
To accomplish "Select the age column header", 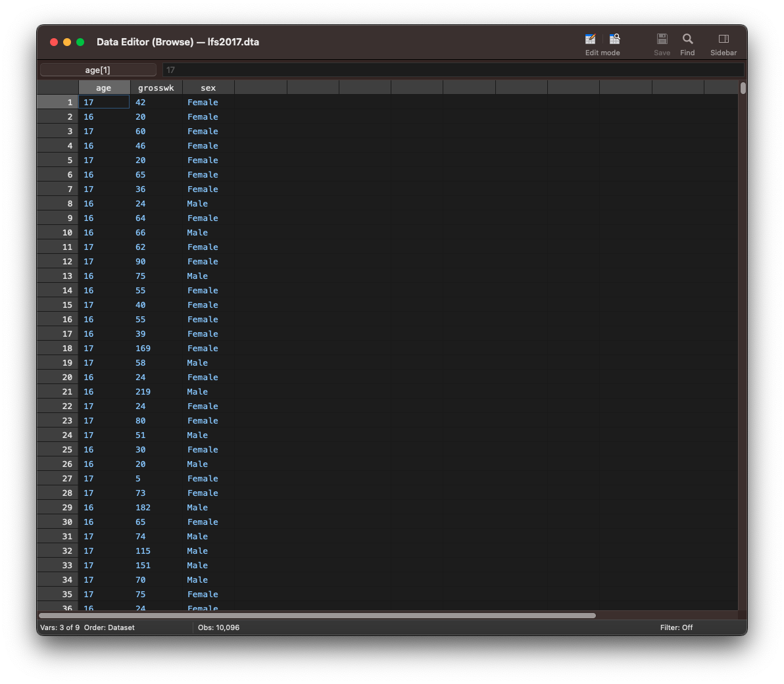I will (x=104, y=87).
